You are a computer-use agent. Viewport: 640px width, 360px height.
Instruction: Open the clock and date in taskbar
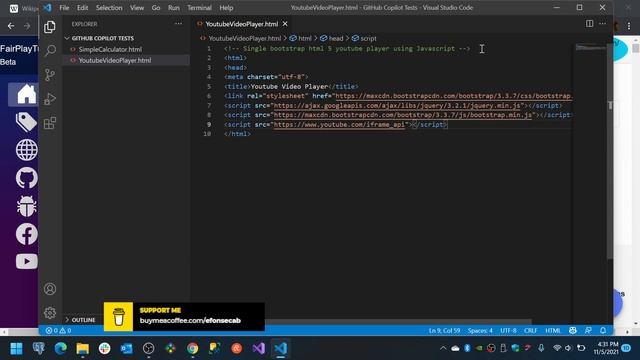pyautogui.click(x=606, y=348)
